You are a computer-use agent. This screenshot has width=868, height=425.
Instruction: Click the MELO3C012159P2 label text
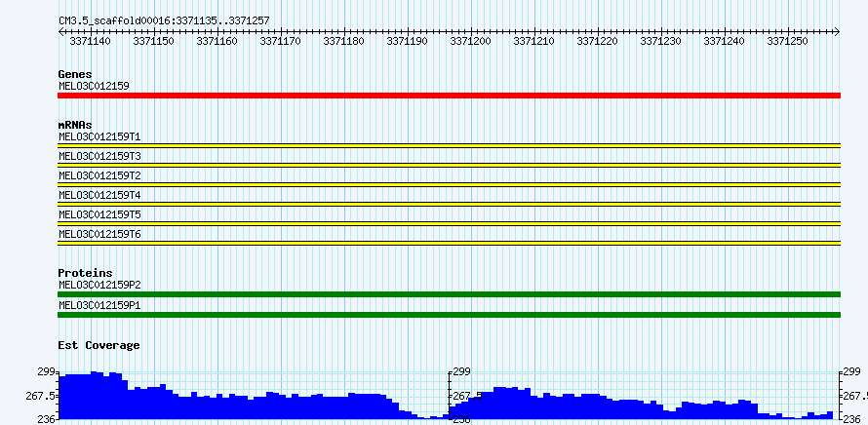pos(99,285)
